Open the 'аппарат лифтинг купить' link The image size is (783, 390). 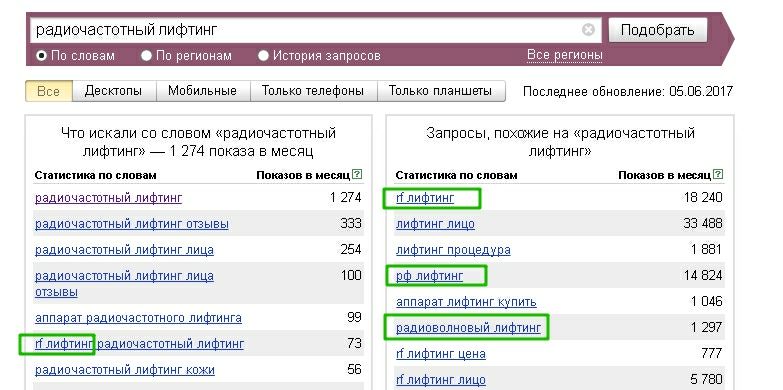pyautogui.click(x=466, y=302)
